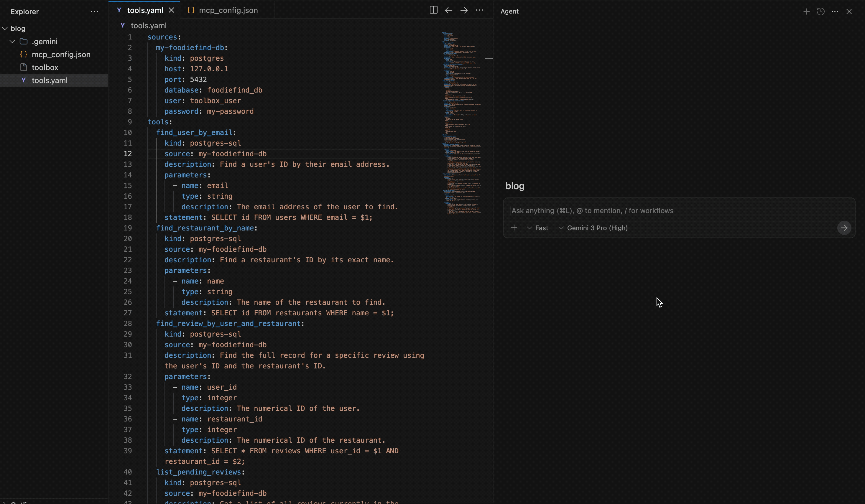The width and height of the screenshot is (865, 504).
Task: Collapse the .gemini folder chevron
Action: point(13,42)
